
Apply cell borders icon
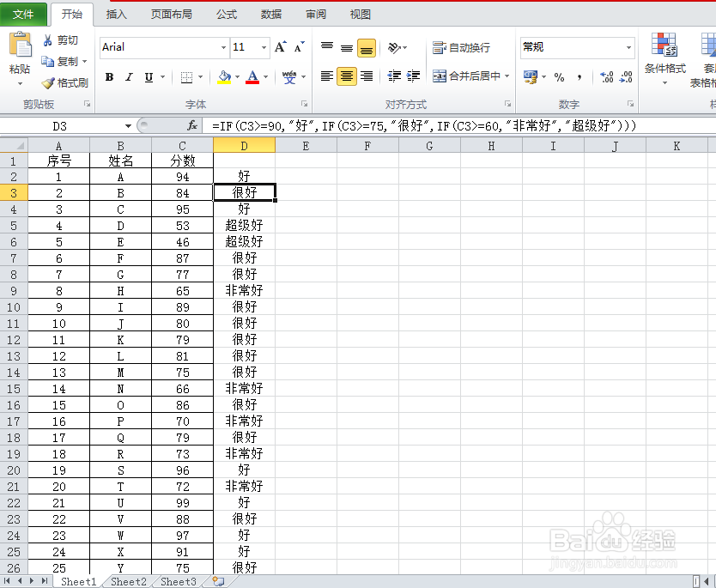coord(186,76)
